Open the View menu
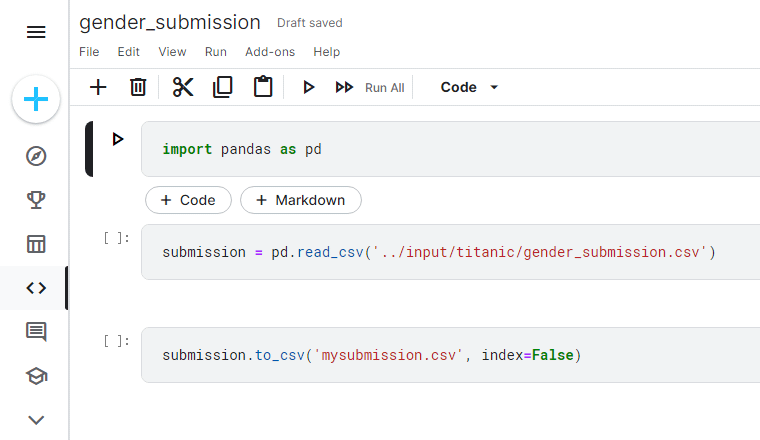Screen dimensions: 760x440 click(x=172, y=52)
